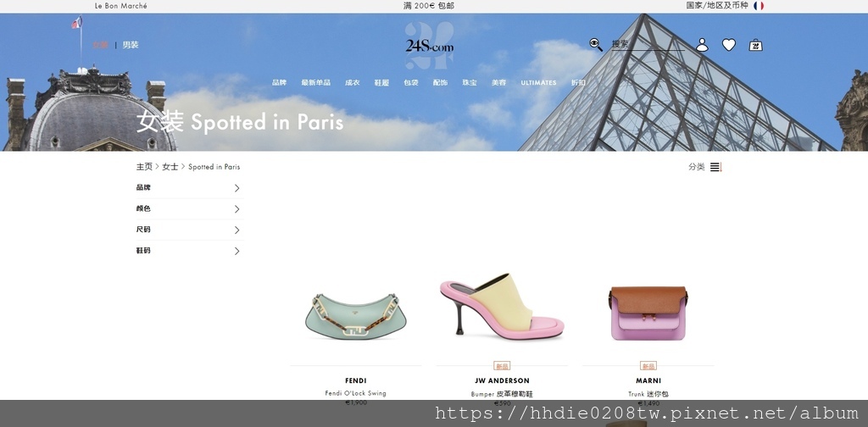
Task: Click the Fendi O'Lock Swing product title
Action: 355,393
